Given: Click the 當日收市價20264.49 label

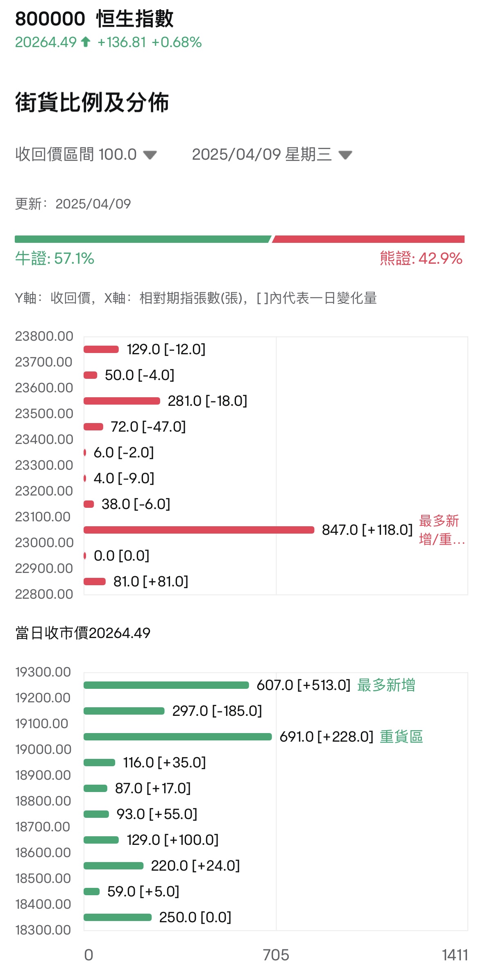Looking at the screenshot, I should coord(83,633).
